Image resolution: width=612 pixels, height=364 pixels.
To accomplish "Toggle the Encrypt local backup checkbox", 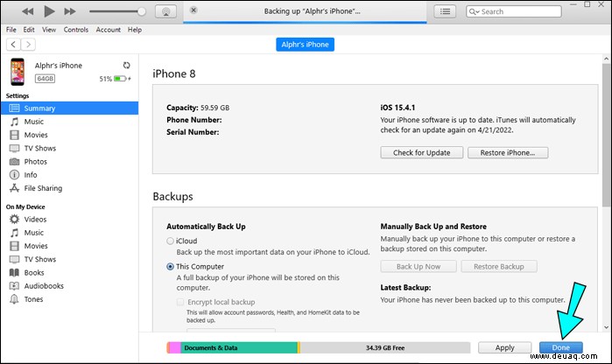I will pos(180,302).
